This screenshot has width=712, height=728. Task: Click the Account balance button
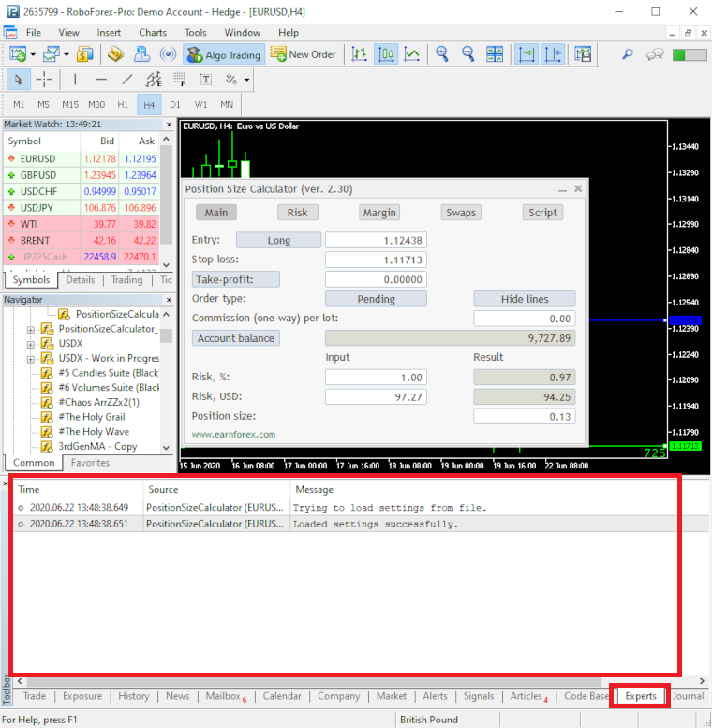pyautogui.click(x=236, y=338)
